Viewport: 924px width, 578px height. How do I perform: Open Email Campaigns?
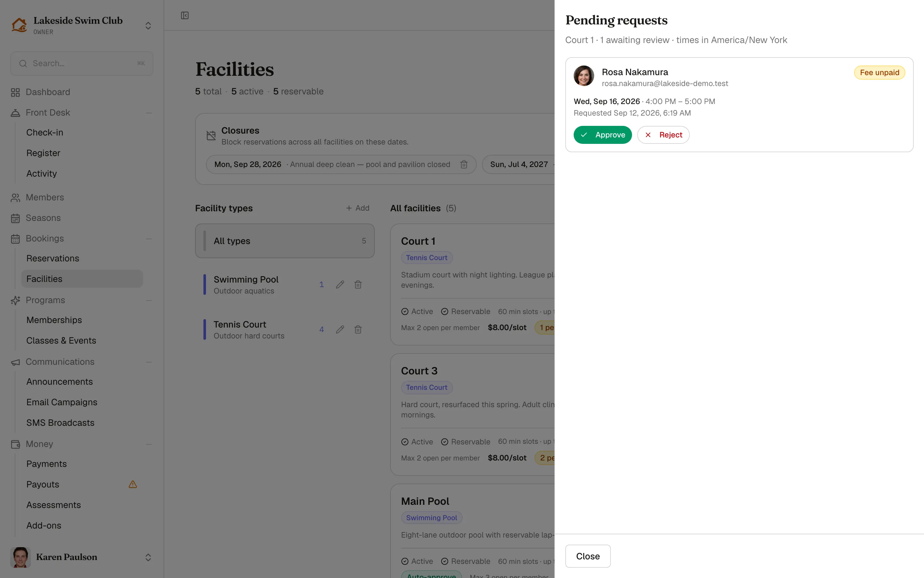tap(62, 402)
